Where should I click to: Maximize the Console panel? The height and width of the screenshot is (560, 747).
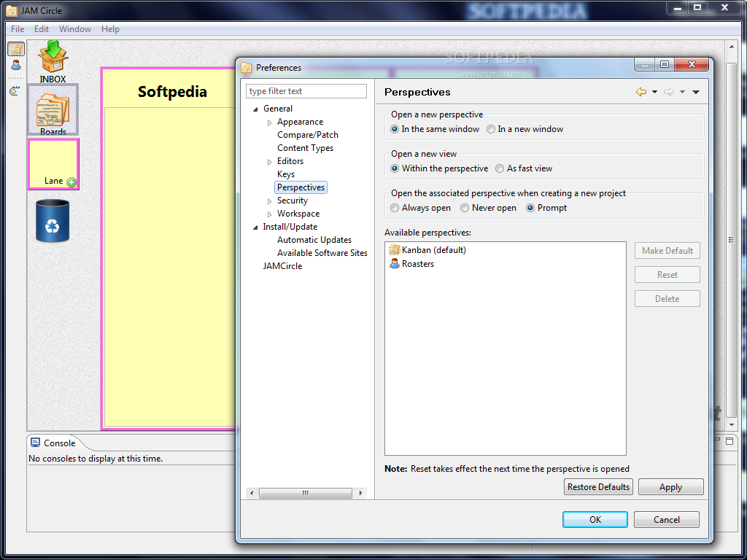click(x=729, y=441)
